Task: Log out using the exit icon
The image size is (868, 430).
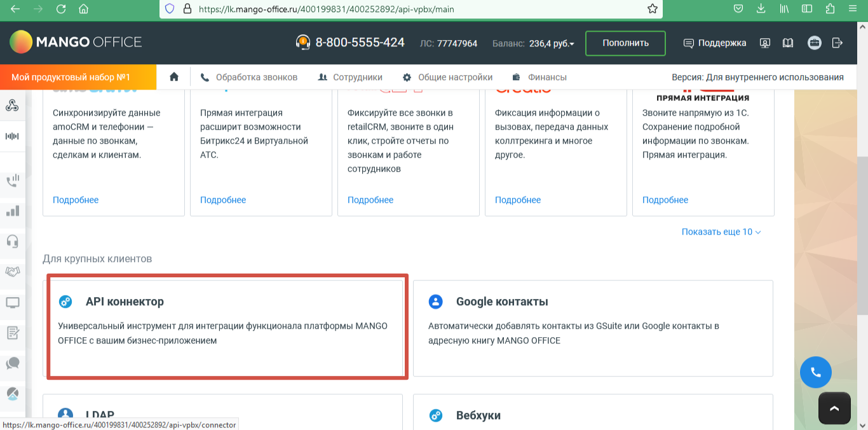Action: click(837, 43)
